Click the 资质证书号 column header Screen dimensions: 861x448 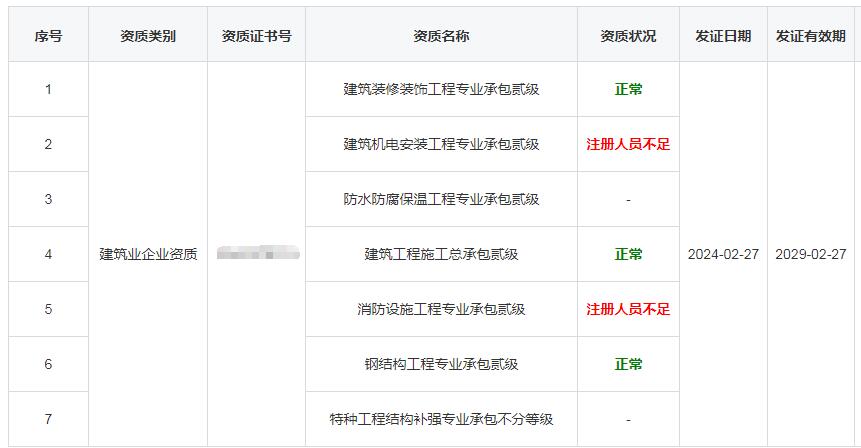pos(257,36)
